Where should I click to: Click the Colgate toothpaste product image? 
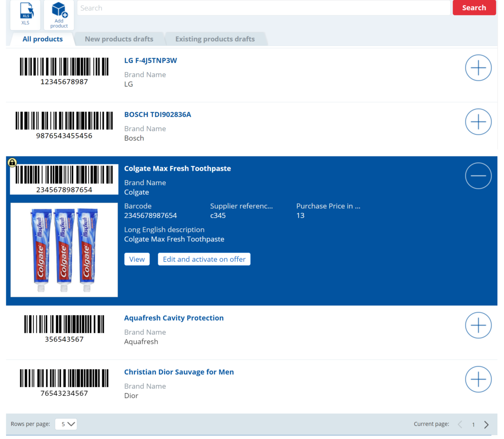pyautogui.click(x=64, y=250)
